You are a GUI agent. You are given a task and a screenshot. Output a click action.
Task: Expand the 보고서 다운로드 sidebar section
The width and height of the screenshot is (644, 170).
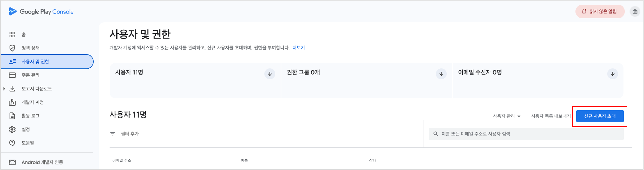pos(4,88)
